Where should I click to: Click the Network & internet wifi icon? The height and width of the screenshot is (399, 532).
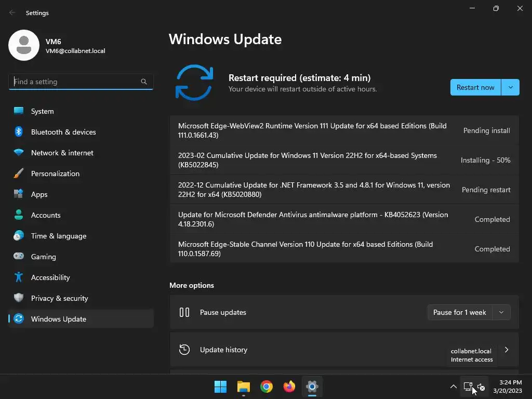(19, 152)
